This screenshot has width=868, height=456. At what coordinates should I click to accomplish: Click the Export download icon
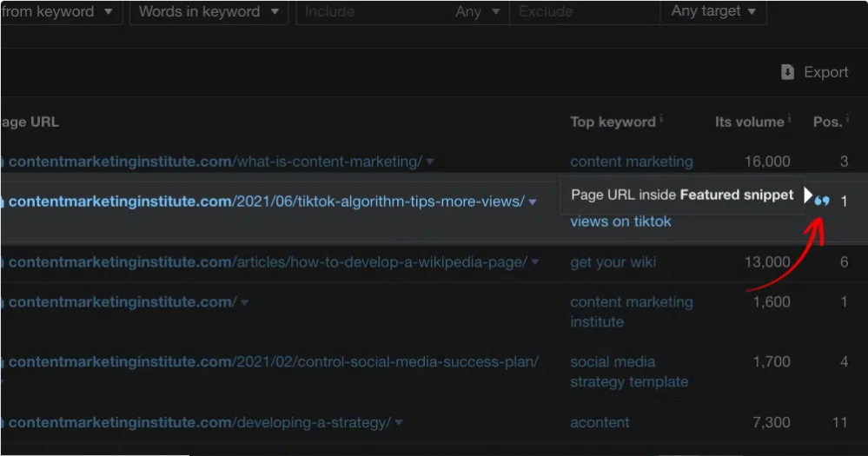(787, 72)
